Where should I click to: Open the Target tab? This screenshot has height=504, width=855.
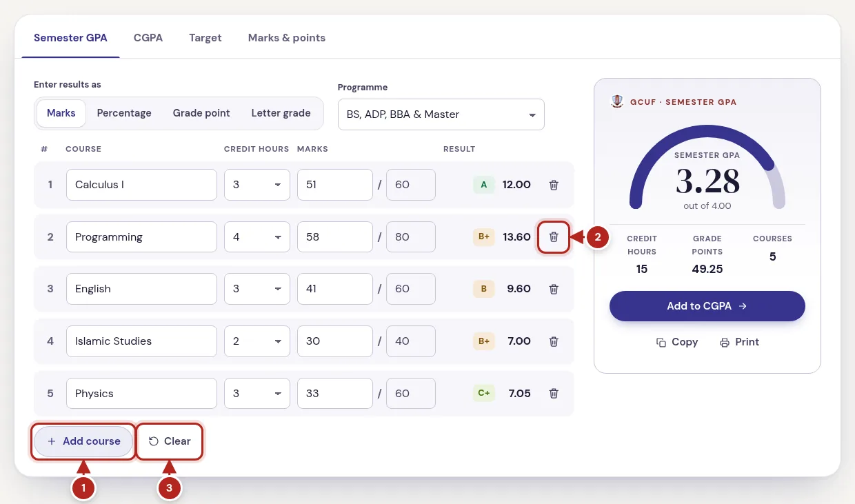[x=205, y=38]
